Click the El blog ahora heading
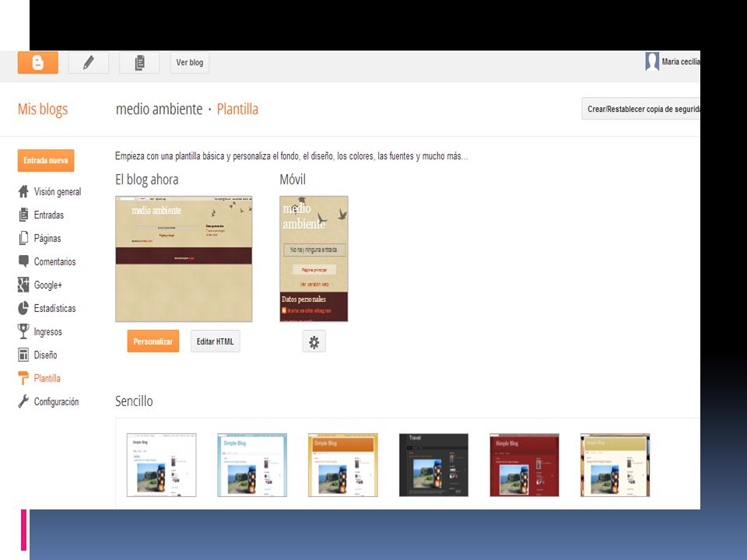 [x=147, y=180]
